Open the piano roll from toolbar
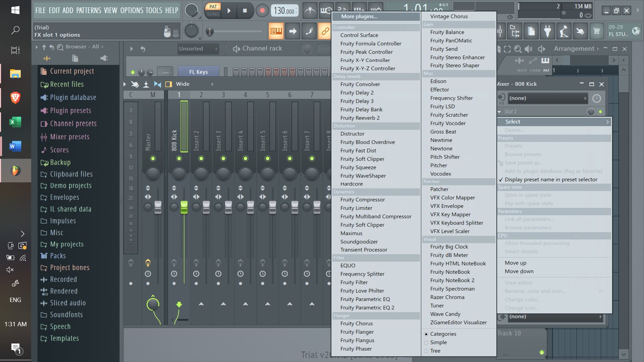644x362 pixels. click(x=276, y=31)
